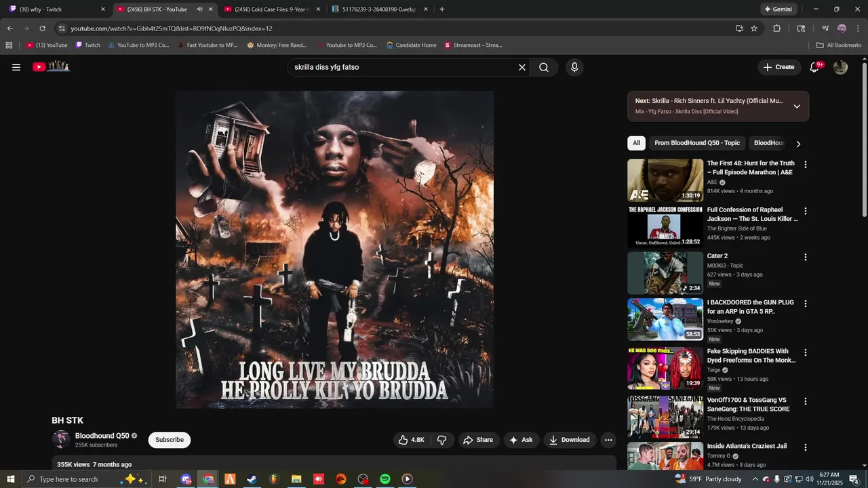The width and height of the screenshot is (868, 488).
Task: Open YouTube notifications bell
Action: coord(815,67)
